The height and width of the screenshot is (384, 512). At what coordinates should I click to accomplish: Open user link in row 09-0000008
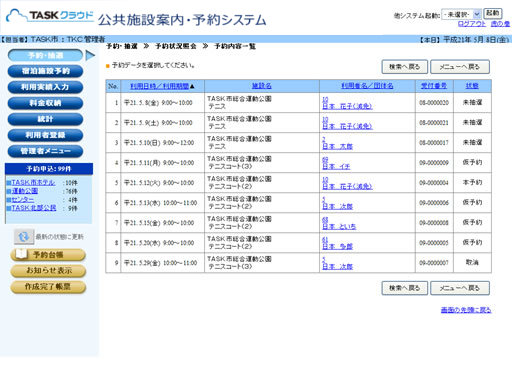pyautogui.click(x=339, y=223)
